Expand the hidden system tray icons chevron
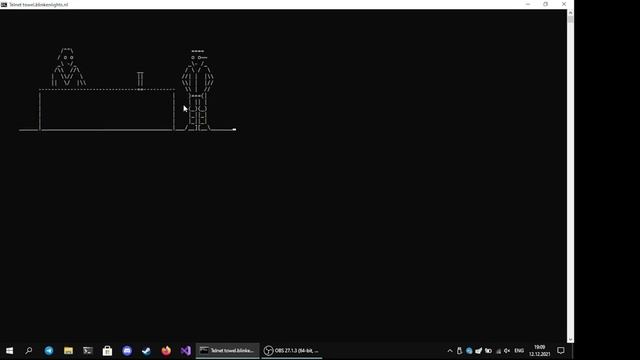640x360 pixels. coord(450,351)
